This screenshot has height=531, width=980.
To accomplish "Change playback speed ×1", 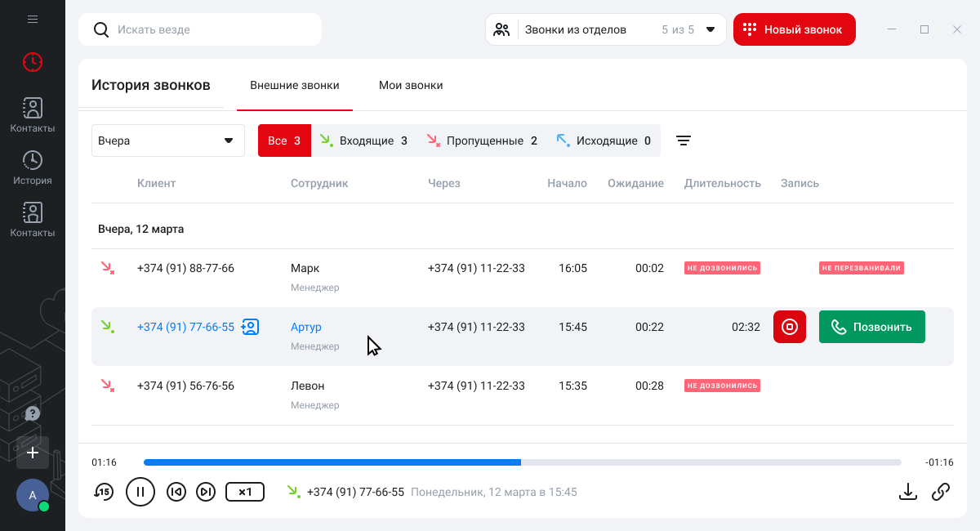I will pyautogui.click(x=245, y=491).
